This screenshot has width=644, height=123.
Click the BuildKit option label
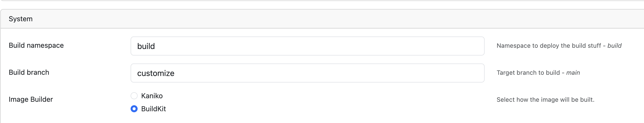coord(153,109)
